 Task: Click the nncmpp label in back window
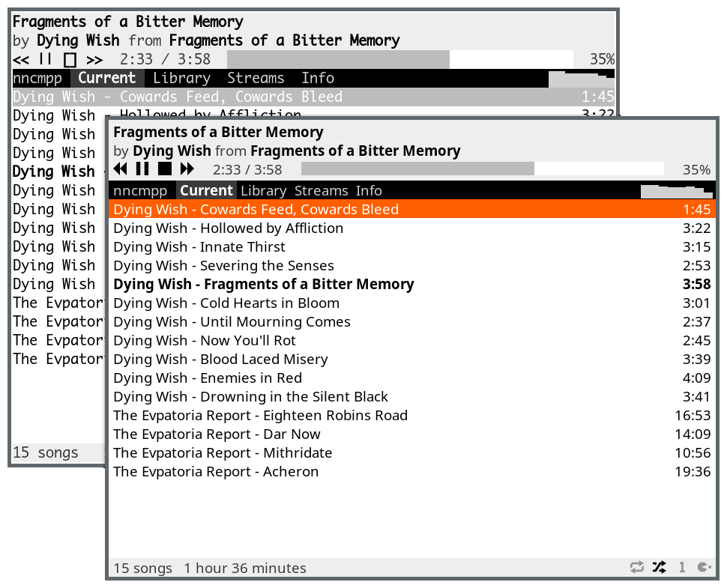(x=37, y=78)
